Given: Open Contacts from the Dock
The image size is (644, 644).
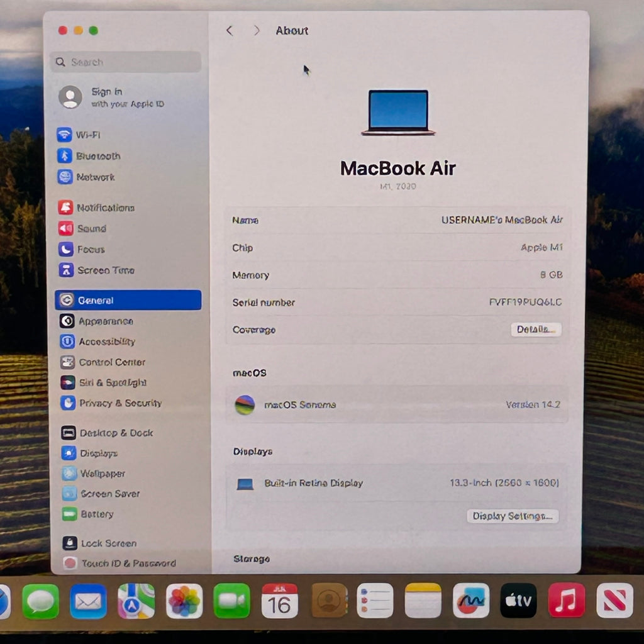Looking at the screenshot, I should 329,601.
